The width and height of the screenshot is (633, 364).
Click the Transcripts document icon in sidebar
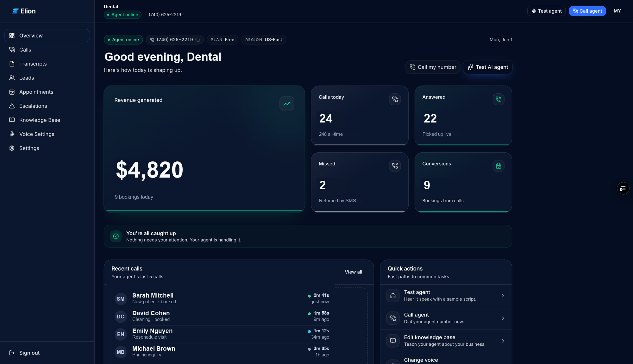pyautogui.click(x=12, y=64)
